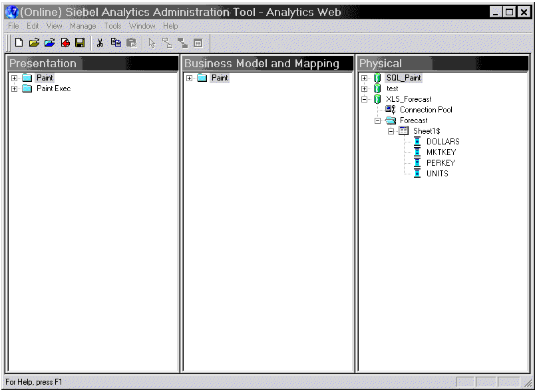Image resolution: width=537 pixels, height=392 pixels.
Task: Close the Administration Tool window
Action: tap(524, 13)
